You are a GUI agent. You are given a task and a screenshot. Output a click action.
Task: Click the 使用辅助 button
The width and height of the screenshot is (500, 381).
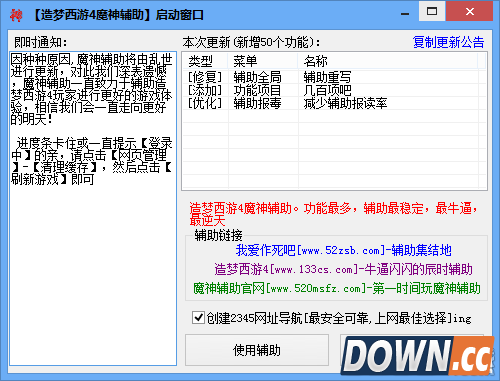click(x=257, y=350)
